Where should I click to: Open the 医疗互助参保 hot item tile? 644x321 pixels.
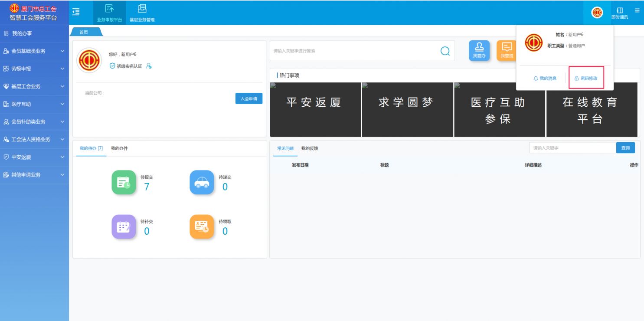500,110
